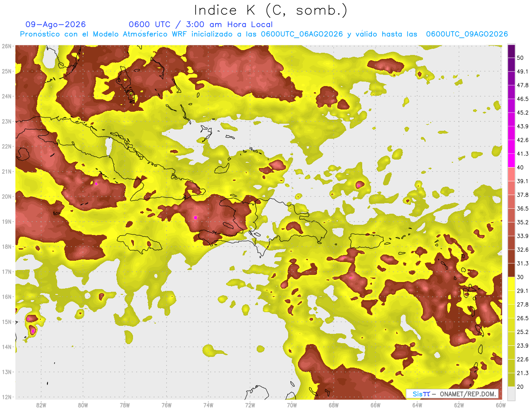Click the colorbar value "25.2"
The height and width of the screenshot is (411, 532).
click(523, 332)
